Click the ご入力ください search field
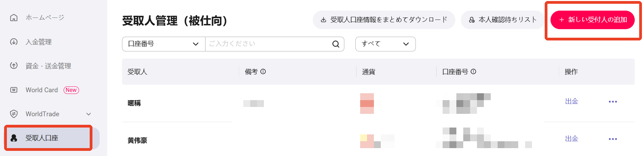This screenshot has height=156, width=644. tap(268, 44)
